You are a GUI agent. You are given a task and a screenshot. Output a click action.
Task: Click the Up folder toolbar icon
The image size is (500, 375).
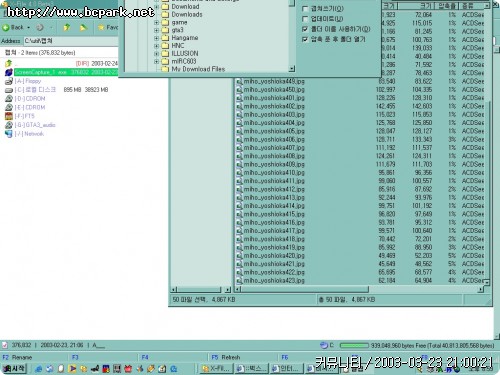point(67,27)
